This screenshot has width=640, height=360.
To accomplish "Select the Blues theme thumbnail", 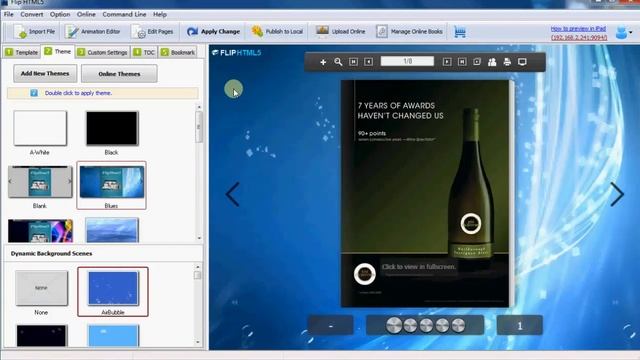I will [x=111, y=182].
